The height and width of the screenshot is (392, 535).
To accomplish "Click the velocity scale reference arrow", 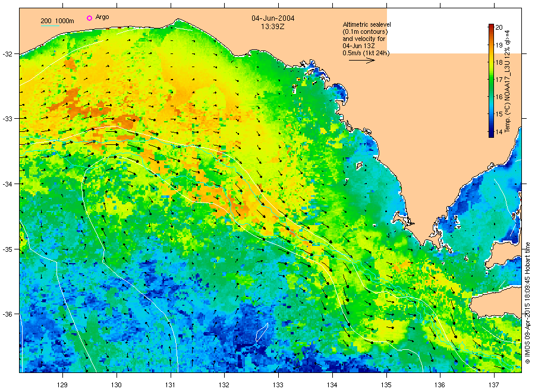I will tap(362, 61).
